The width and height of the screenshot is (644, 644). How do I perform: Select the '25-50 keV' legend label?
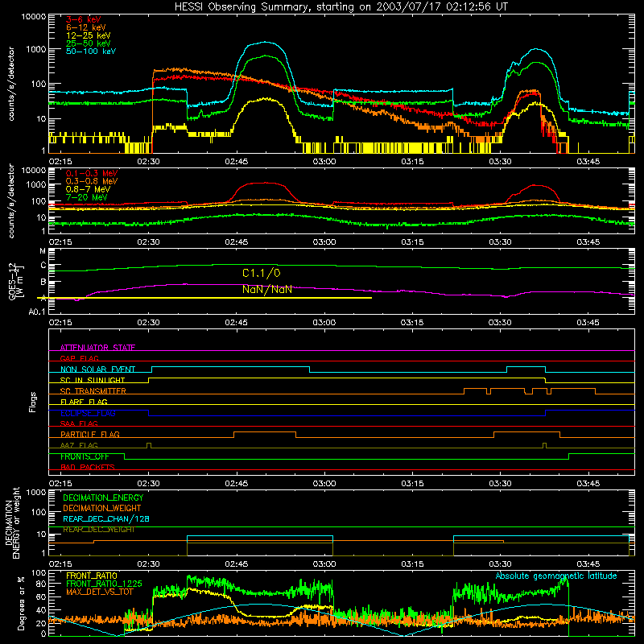[x=89, y=43]
